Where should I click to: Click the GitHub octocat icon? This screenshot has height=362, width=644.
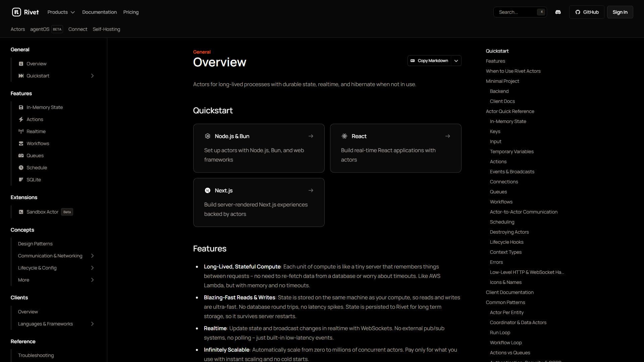[578, 12]
